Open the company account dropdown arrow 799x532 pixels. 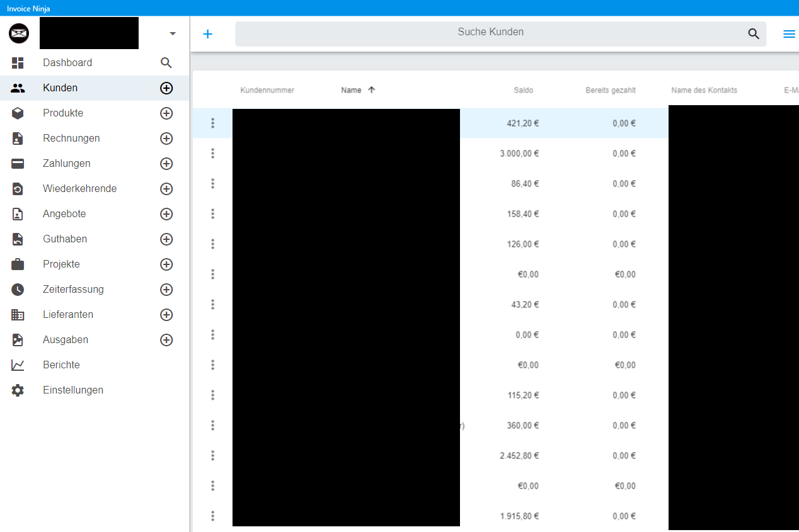pos(171,33)
